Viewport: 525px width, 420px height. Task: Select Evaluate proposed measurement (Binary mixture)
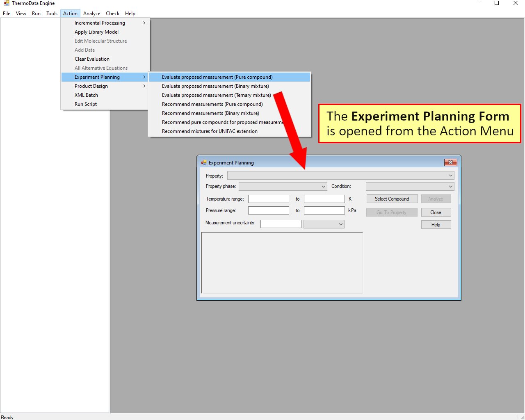pyautogui.click(x=215, y=86)
